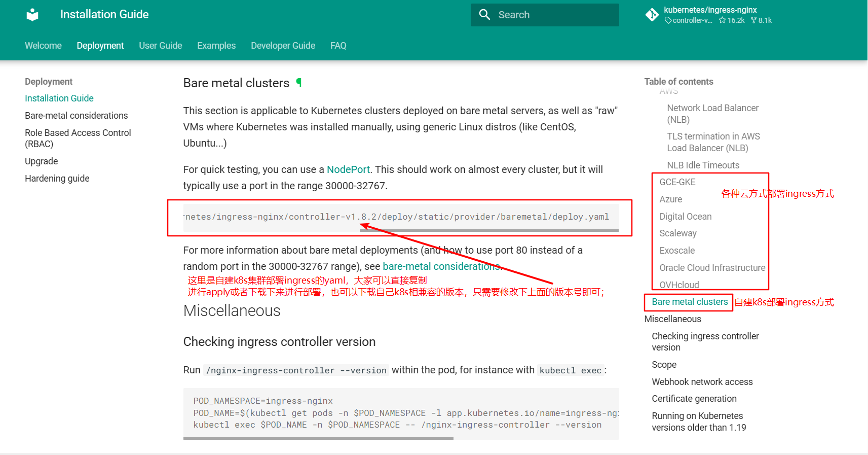Click the Checking ingress controller version heading
Screen dimensions: 868x455
[x=279, y=342]
